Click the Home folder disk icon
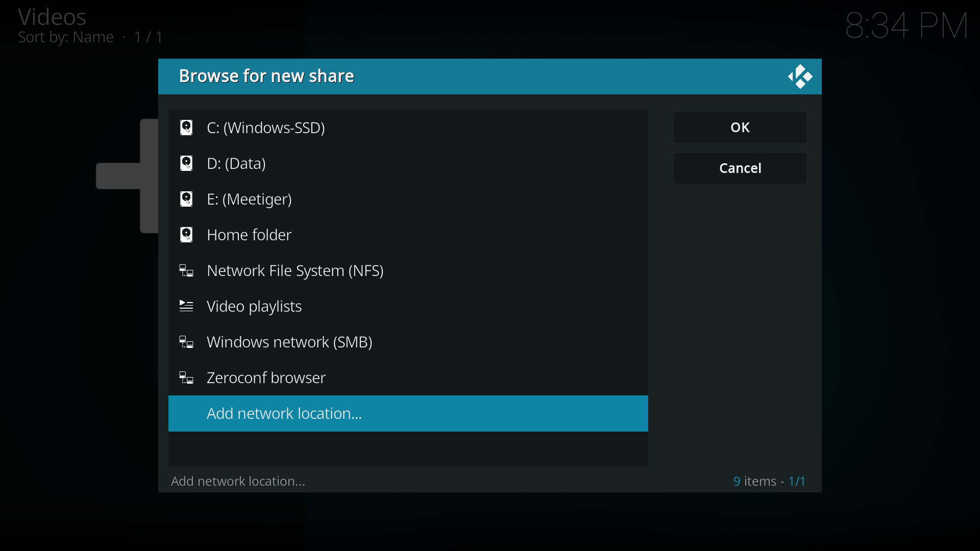The width and height of the screenshot is (980, 551). pyautogui.click(x=186, y=235)
